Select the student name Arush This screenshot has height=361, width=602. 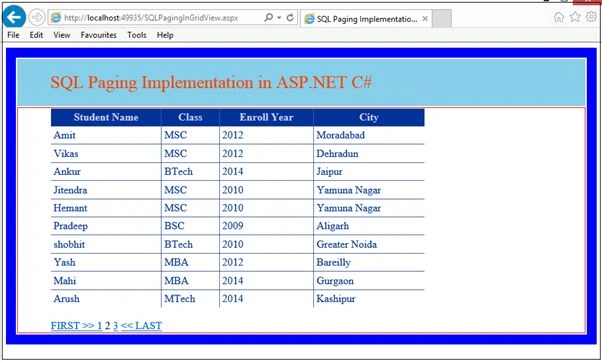(x=66, y=299)
